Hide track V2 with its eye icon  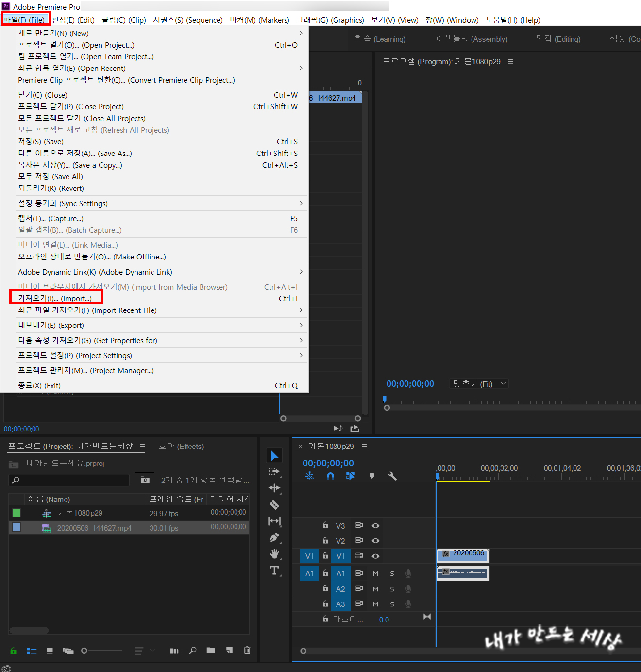point(375,541)
